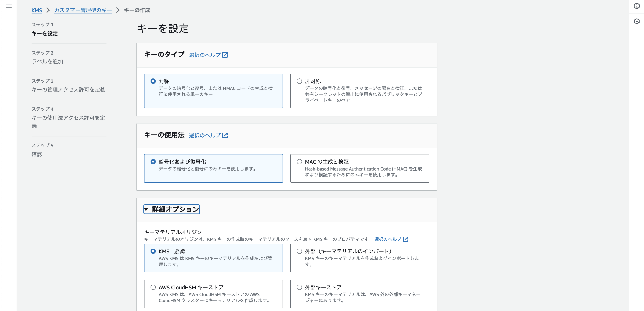Click the breadcrumb chevron after KMS
The width and height of the screenshot is (644, 311).
point(48,10)
